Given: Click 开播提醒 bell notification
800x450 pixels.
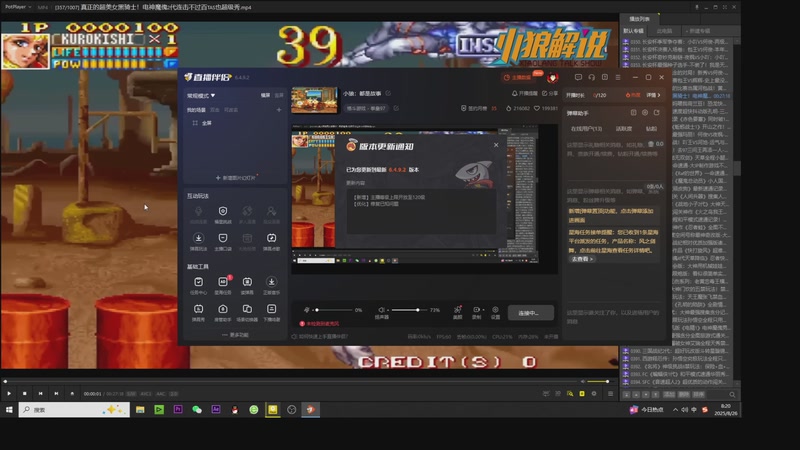Looking at the screenshot, I should 525,93.
